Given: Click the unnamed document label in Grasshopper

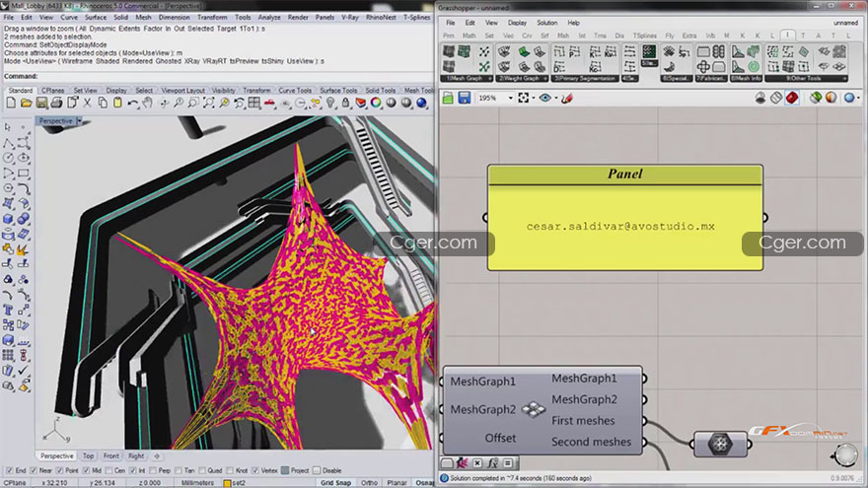Looking at the screenshot, I should pyautogui.click(x=845, y=23).
